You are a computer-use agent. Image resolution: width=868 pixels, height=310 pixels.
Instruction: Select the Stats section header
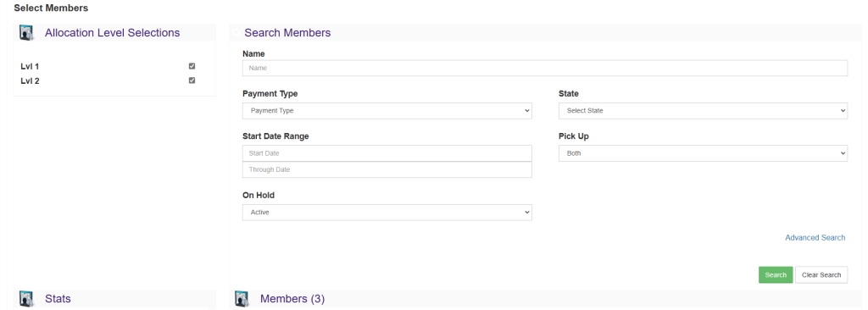(x=58, y=299)
